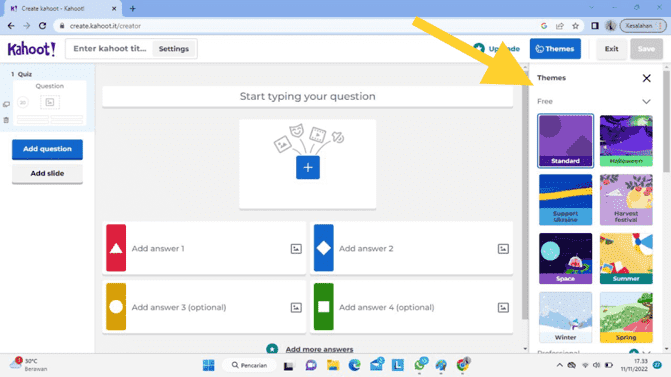The width and height of the screenshot is (671, 377).
Task: Click Add question button
Action: (x=47, y=149)
